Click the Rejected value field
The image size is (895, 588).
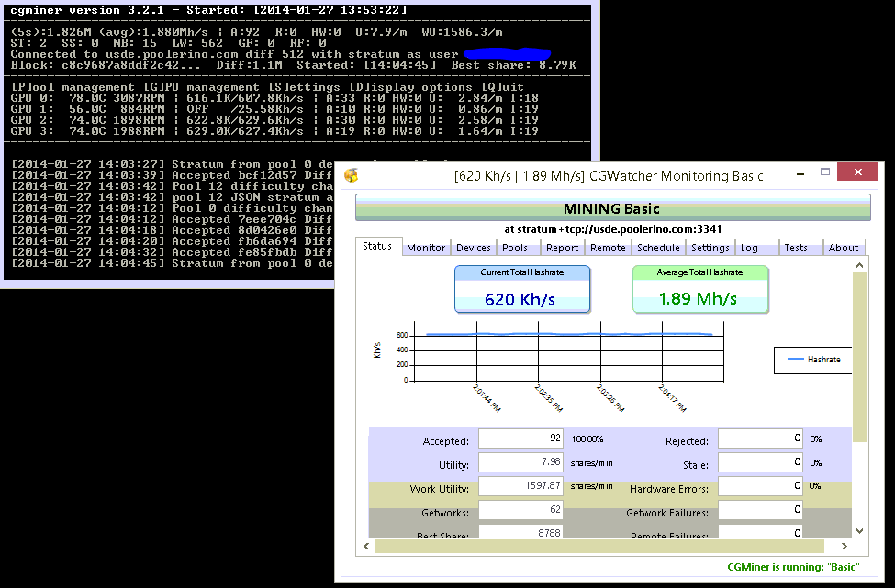[760, 438]
